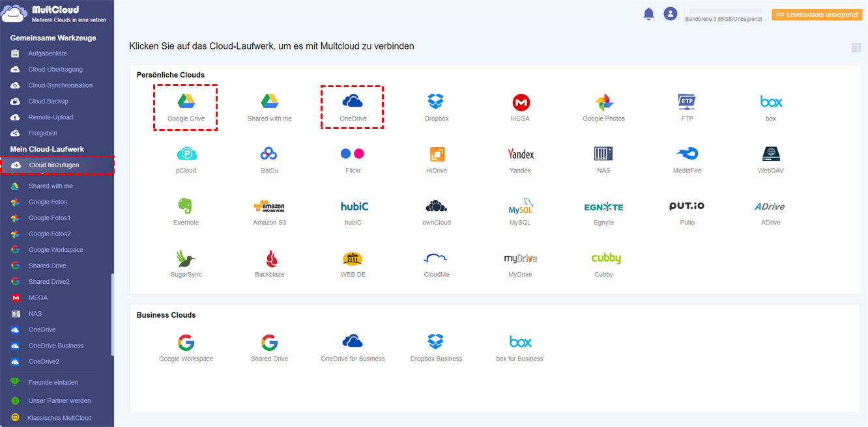Add the Evernote cloud
Screen dimensions: 868x427
click(x=186, y=212)
